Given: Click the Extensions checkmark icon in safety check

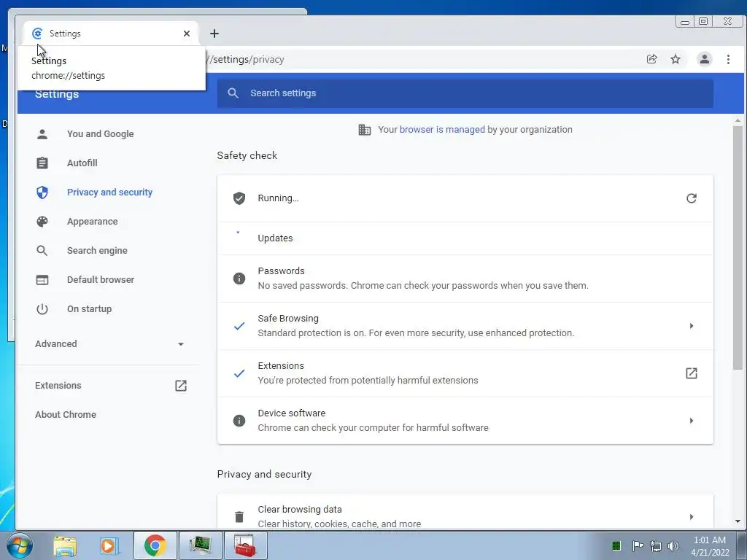Looking at the screenshot, I should point(239,373).
